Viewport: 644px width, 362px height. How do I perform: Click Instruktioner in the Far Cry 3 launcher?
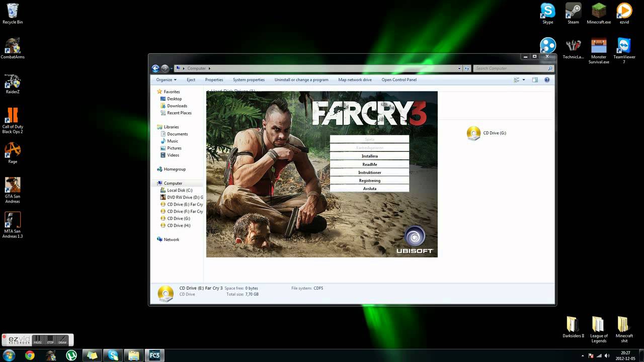(369, 172)
